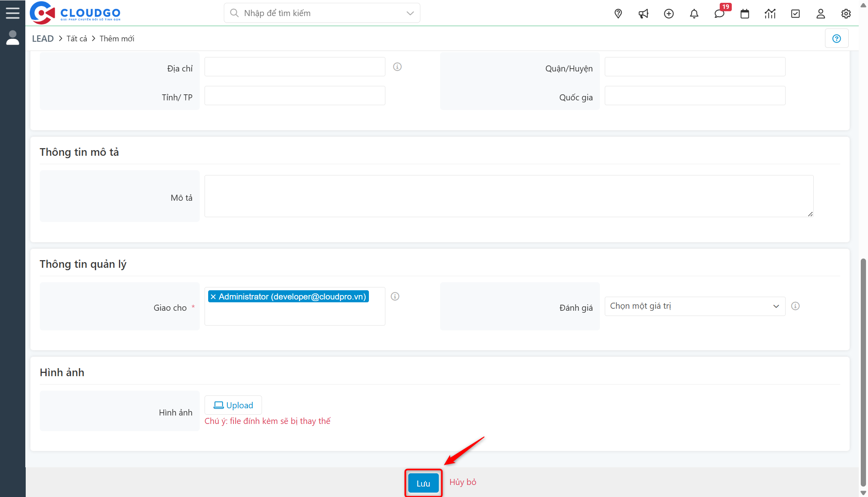
Task: Open notifications via the bell icon
Action: click(694, 13)
